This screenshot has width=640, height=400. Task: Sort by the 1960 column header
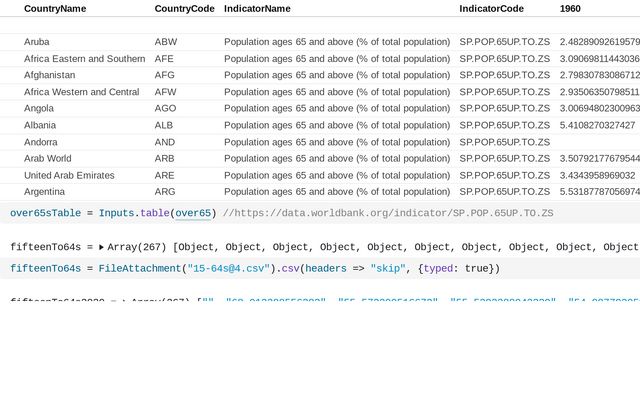pos(570,8)
